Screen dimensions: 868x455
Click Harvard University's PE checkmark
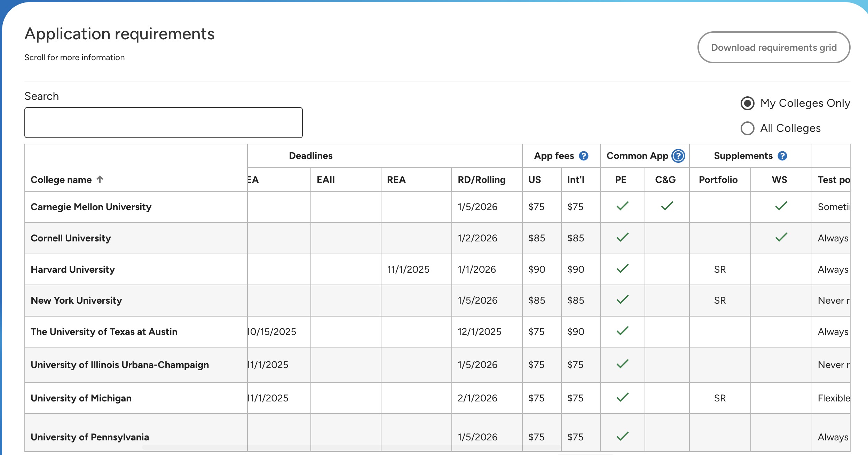(x=623, y=269)
